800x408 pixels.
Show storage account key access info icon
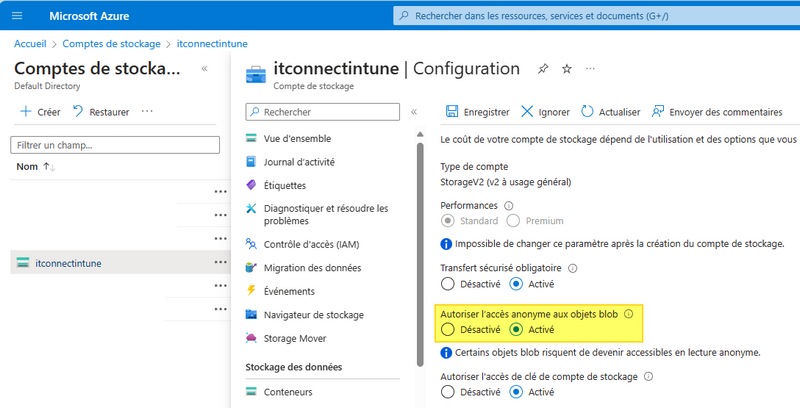pyautogui.click(x=648, y=376)
